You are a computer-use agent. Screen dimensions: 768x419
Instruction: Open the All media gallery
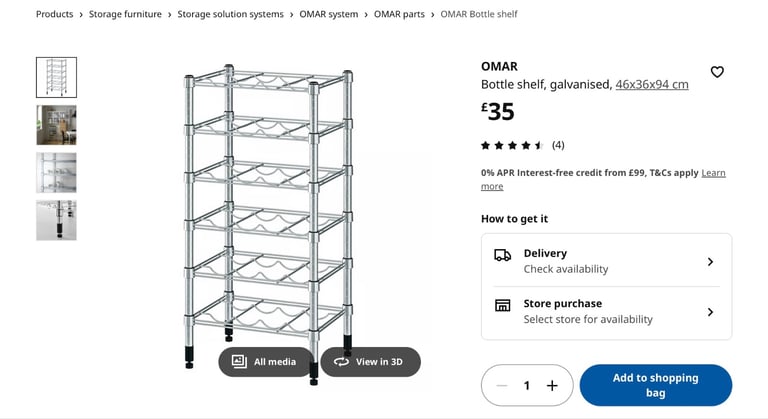265,361
